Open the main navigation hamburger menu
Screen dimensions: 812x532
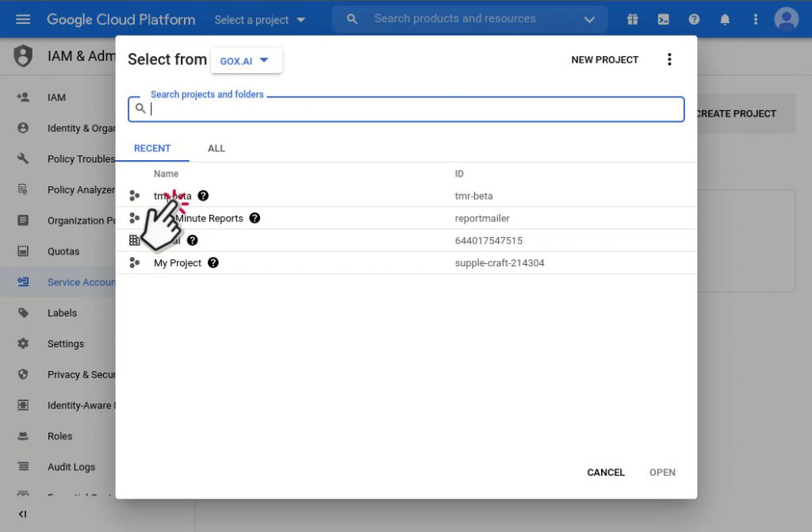pos(23,19)
